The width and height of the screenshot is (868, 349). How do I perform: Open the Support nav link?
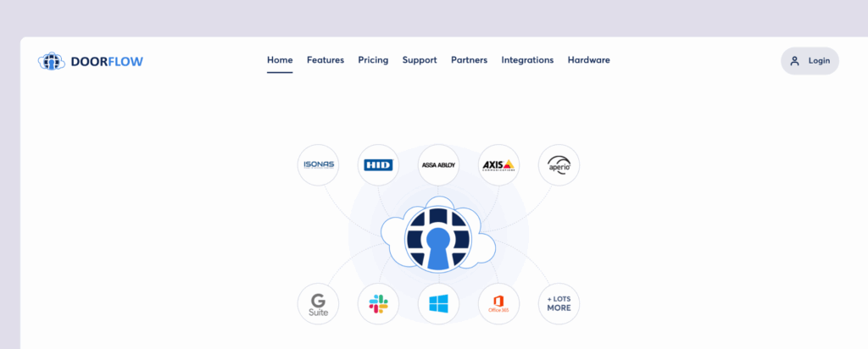(x=420, y=60)
